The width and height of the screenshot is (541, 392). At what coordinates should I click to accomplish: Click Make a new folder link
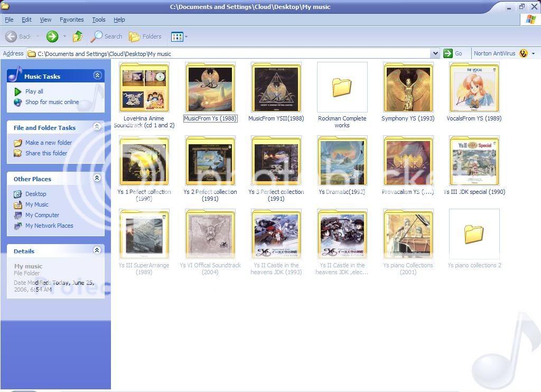pos(49,143)
